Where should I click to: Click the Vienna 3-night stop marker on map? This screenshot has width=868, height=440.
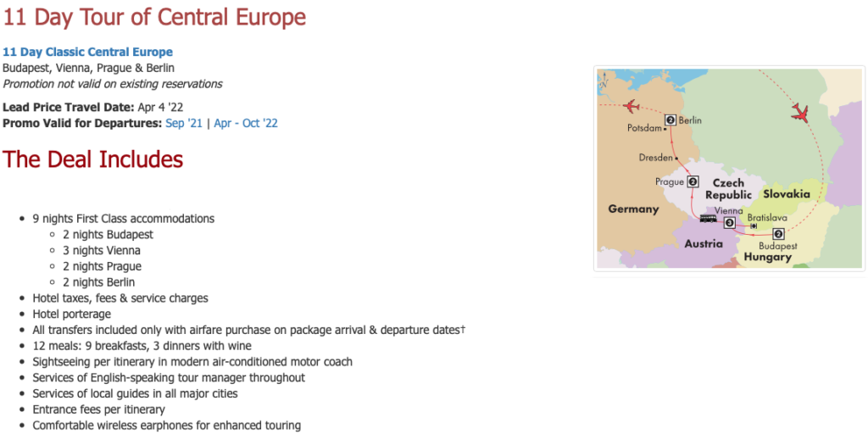click(x=730, y=223)
